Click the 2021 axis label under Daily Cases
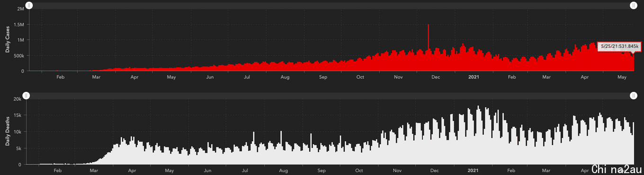 coord(473,76)
